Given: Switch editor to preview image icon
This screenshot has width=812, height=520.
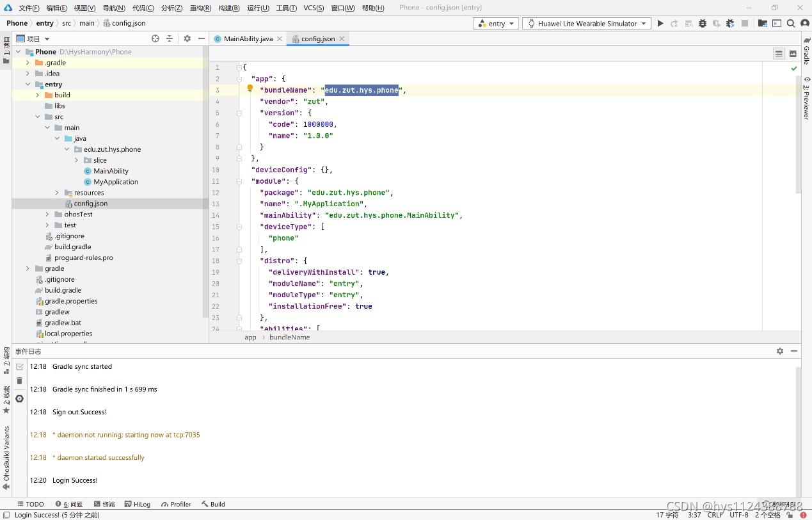Looking at the screenshot, I should 793,54.
